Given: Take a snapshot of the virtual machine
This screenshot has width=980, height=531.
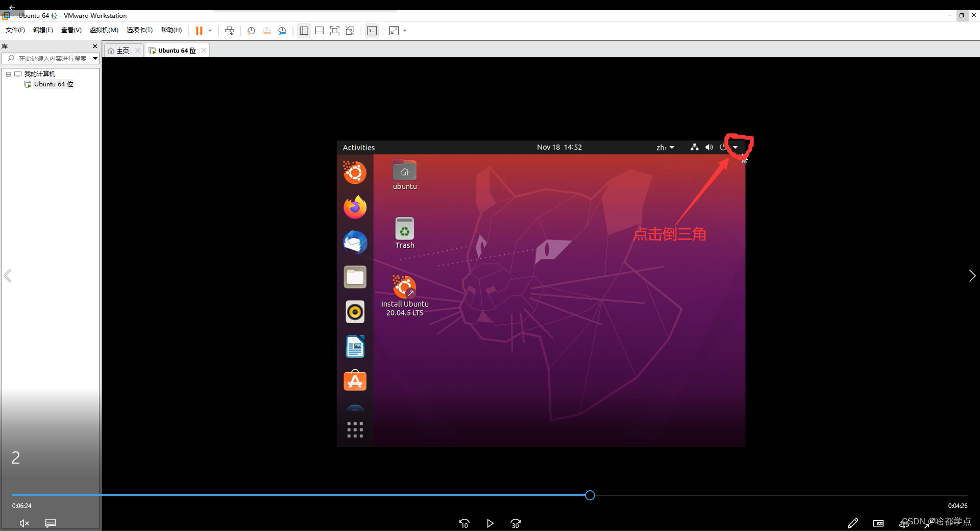Looking at the screenshot, I should tap(251, 31).
